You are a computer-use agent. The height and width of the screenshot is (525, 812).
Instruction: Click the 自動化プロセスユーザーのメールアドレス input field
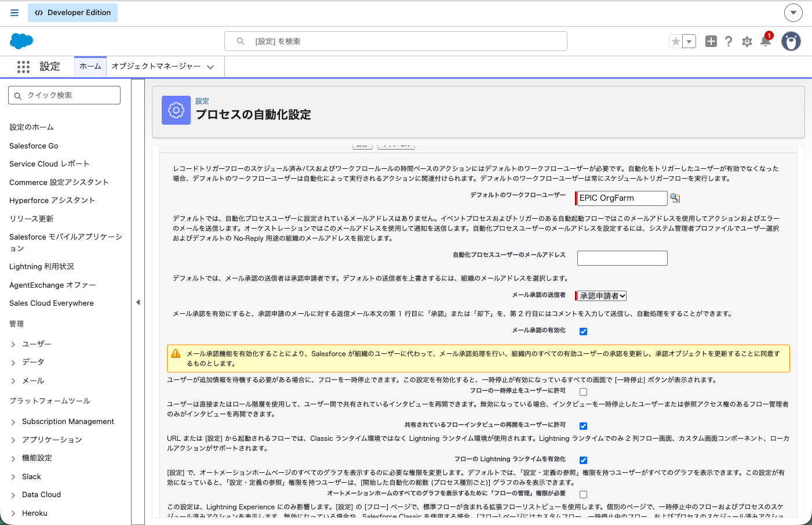pyautogui.click(x=622, y=258)
